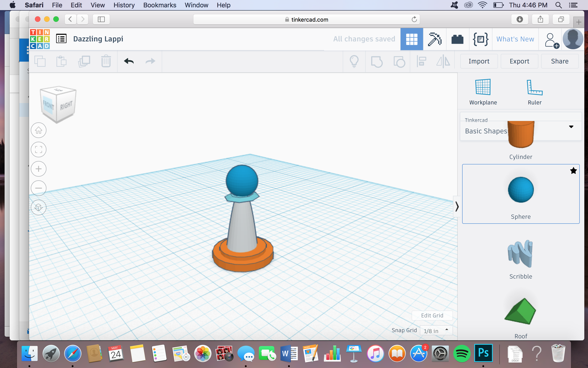Open the Shape Generators code icon
Viewport: 588px width, 368px height.
pyautogui.click(x=480, y=39)
